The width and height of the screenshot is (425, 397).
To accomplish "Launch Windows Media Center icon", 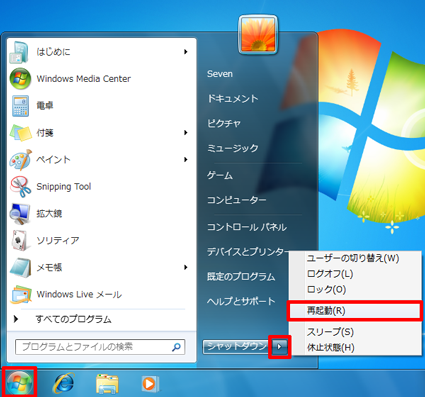I will click(x=20, y=79).
